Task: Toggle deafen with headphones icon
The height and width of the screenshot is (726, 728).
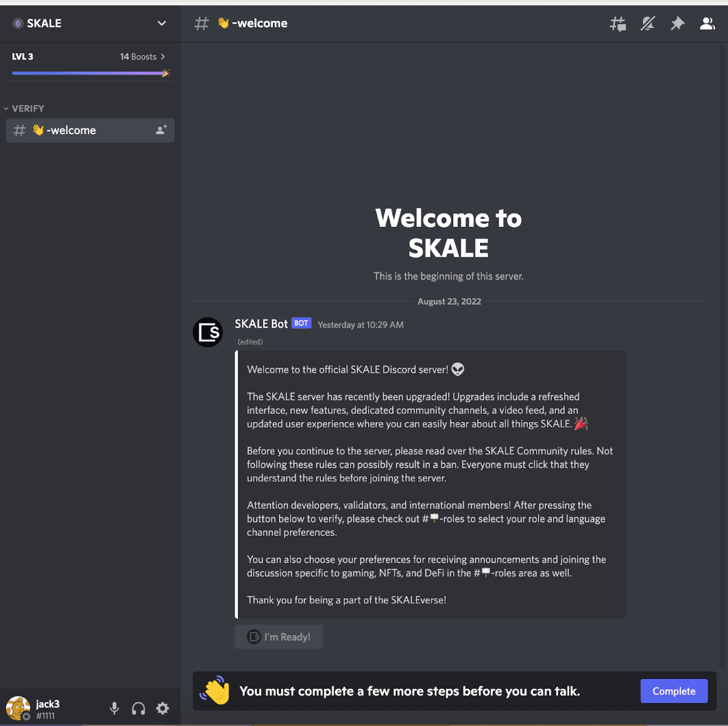Action: (x=138, y=708)
